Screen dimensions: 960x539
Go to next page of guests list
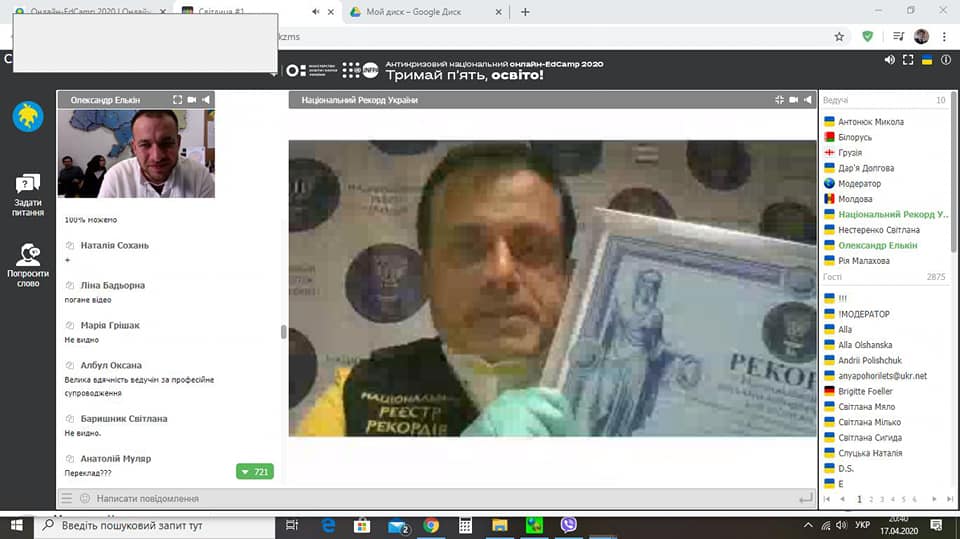(934, 498)
